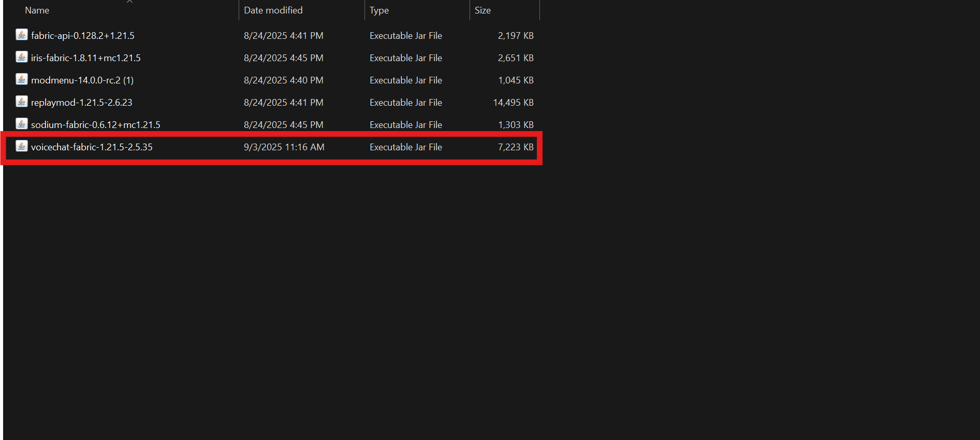Select file sodium-fabric-0.6.12+mc1.21.5
The image size is (980, 440).
click(96, 125)
